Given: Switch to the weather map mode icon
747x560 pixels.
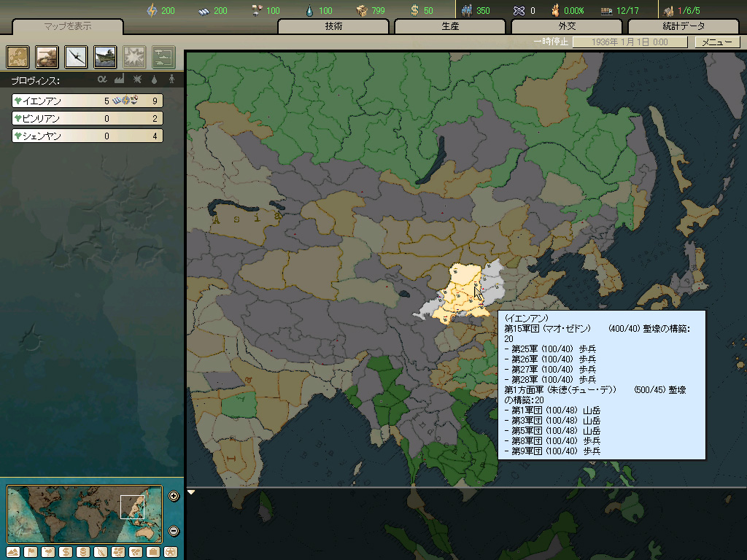Looking at the screenshot, I should point(48,553).
